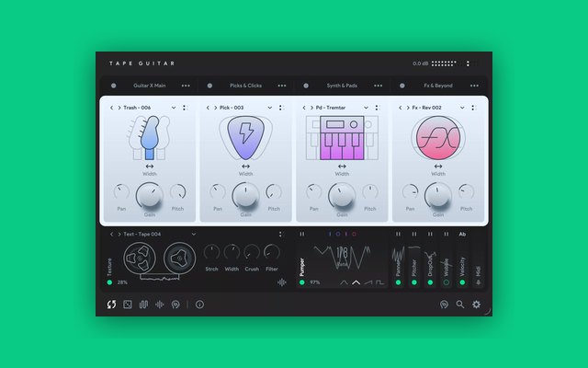The height and width of the screenshot is (368, 588).
Task: Go to next preset after Pick - 003
Action: coord(216,108)
